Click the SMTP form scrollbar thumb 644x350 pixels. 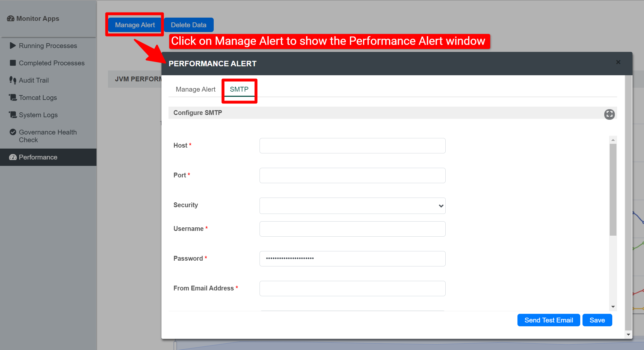tap(613, 189)
